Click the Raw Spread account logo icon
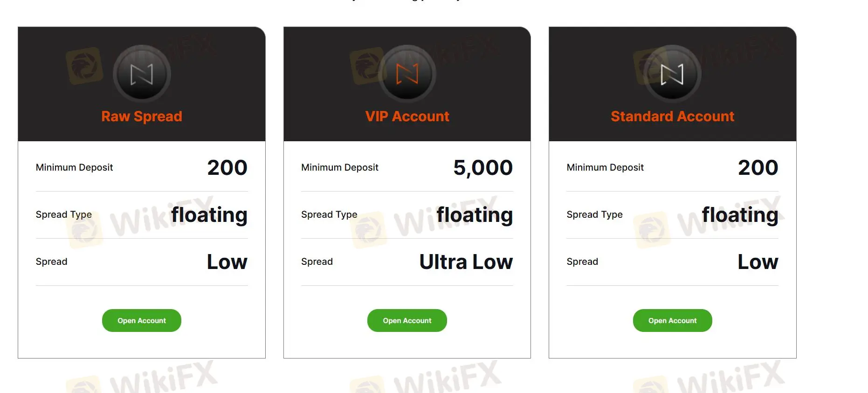Image resolution: width=868 pixels, height=393 pixels. (142, 74)
